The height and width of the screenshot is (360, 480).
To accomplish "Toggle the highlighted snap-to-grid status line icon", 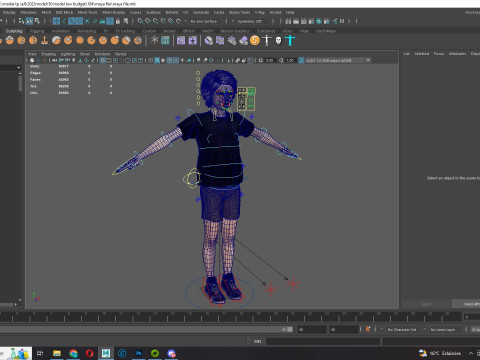I will [x=56, y=21].
